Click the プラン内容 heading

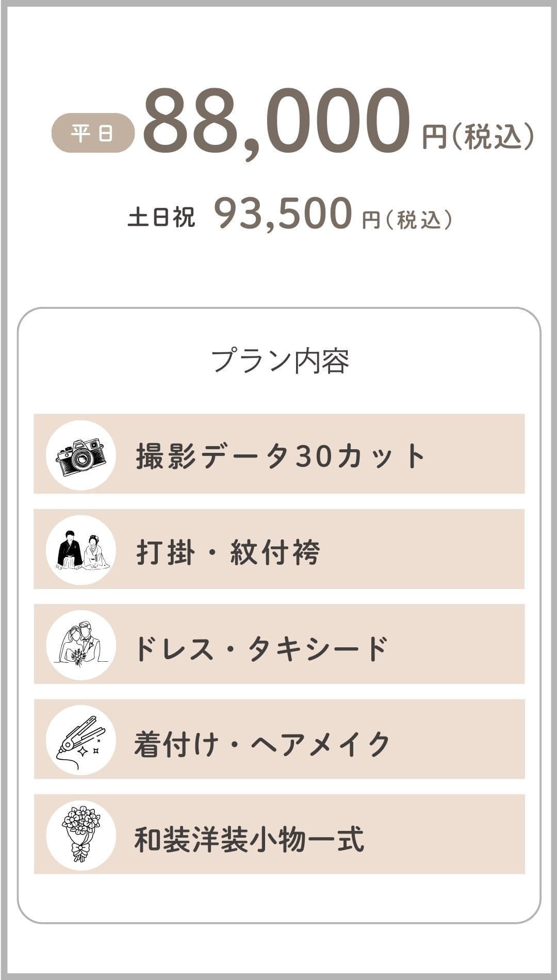[x=280, y=361]
